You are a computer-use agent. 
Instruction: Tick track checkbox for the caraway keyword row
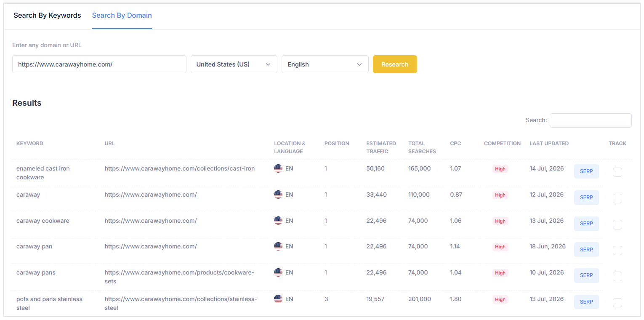(617, 199)
